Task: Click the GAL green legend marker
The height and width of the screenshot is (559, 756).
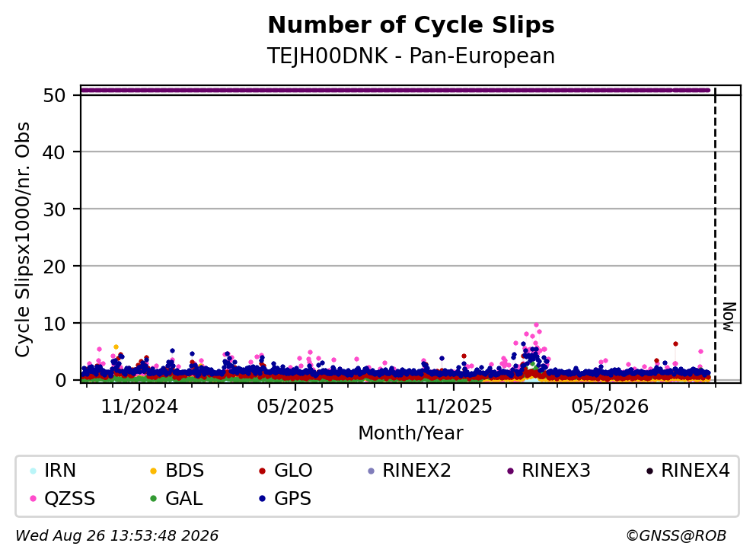Action: click(x=154, y=499)
